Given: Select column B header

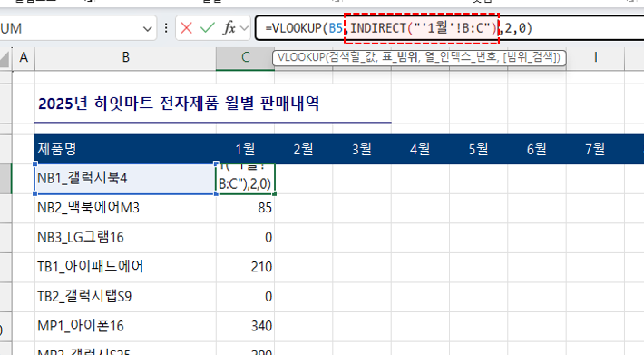Looking at the screenshot, I should click(x=126, y=57).
